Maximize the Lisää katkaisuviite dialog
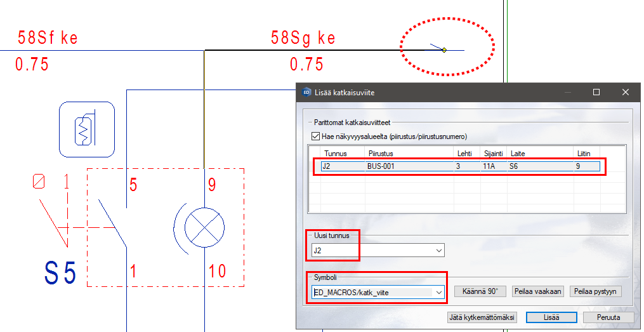Viewport: 644px width, 332px height. click(596, 93)
